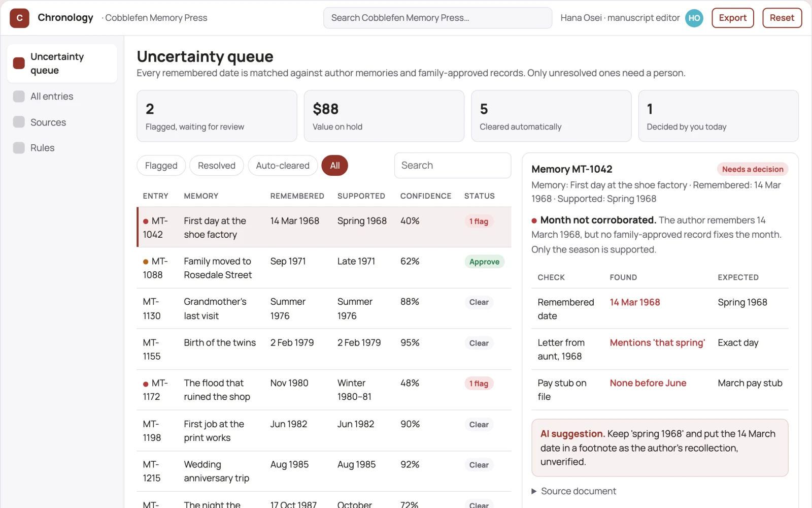Select 'First job at the print works' row
This screenshot has height=508, width=812.
324,431
